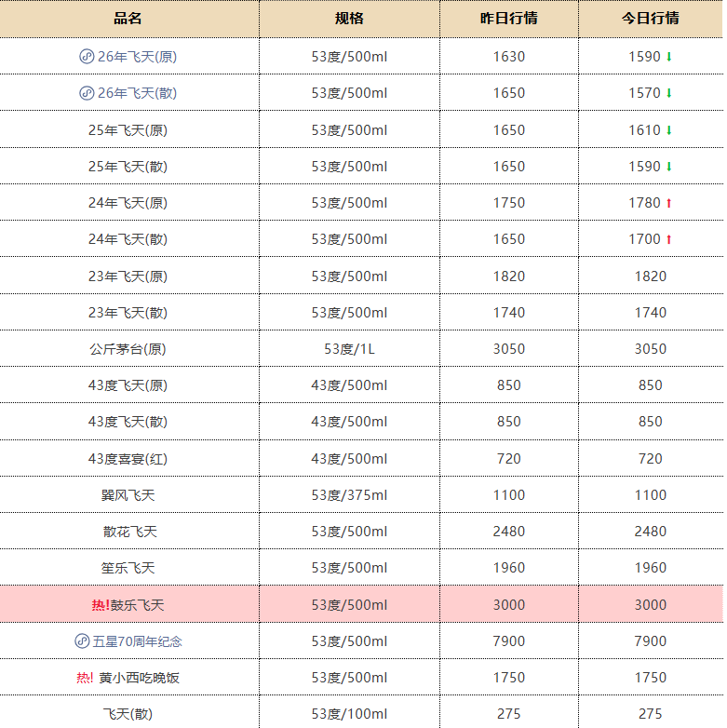This screenshot has width=727, height=728.
Task: Select the 飞天(散) name in 100ml row
Action: point(128,714)
